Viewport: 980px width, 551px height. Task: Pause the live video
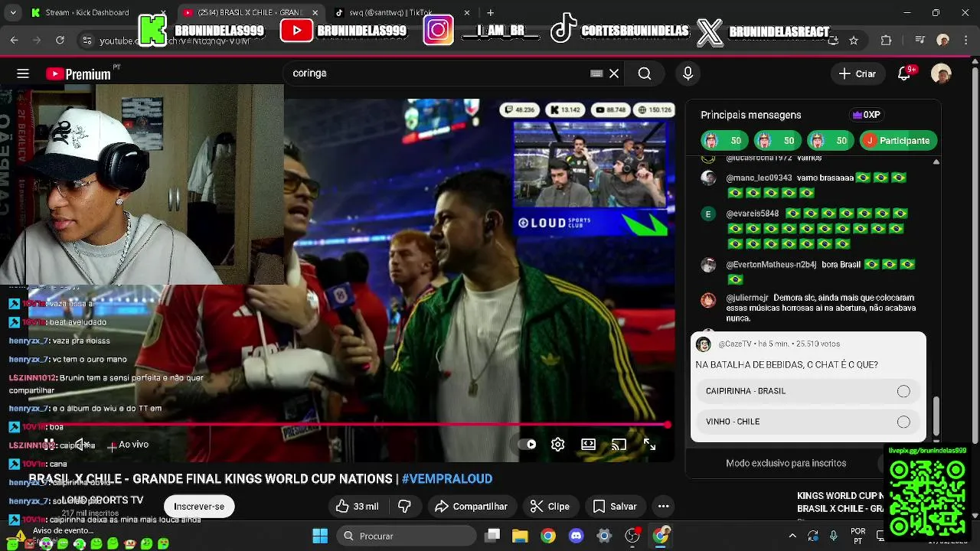[47, 445]
